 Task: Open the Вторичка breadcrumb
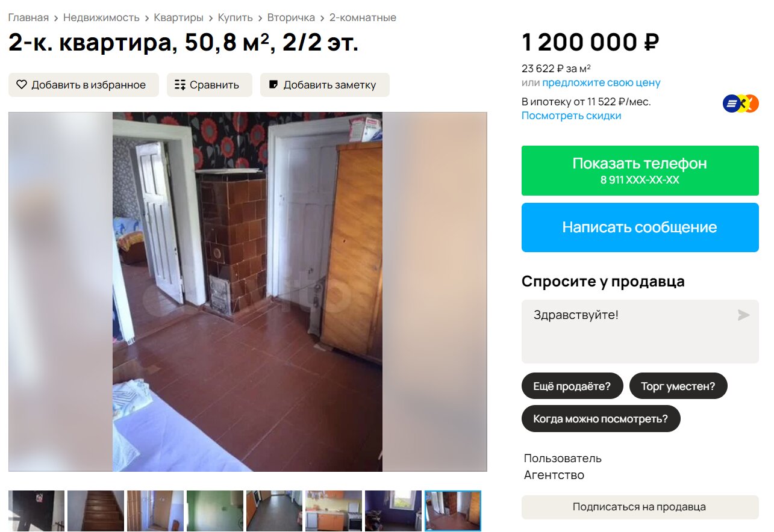point(291,17)
